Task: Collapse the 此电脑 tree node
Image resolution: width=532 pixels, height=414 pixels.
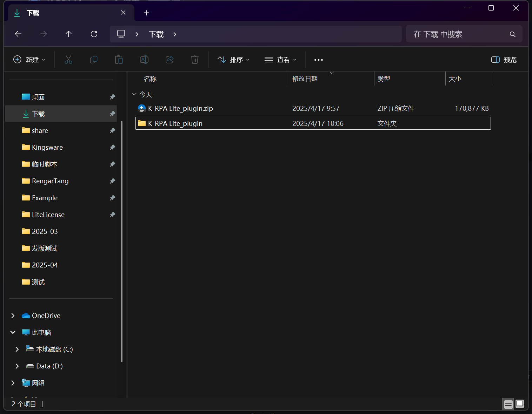Action: point(13,332)
